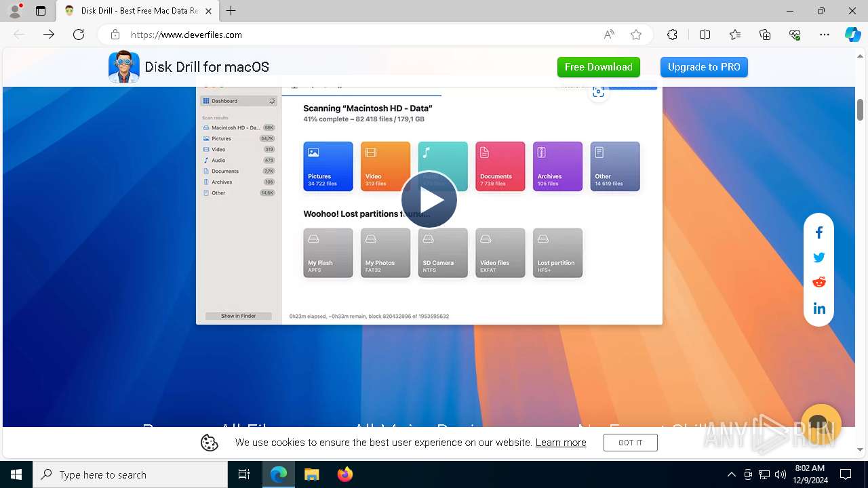
Task: Open the Copilot sidebar icon
Action: tap(852, 35)
